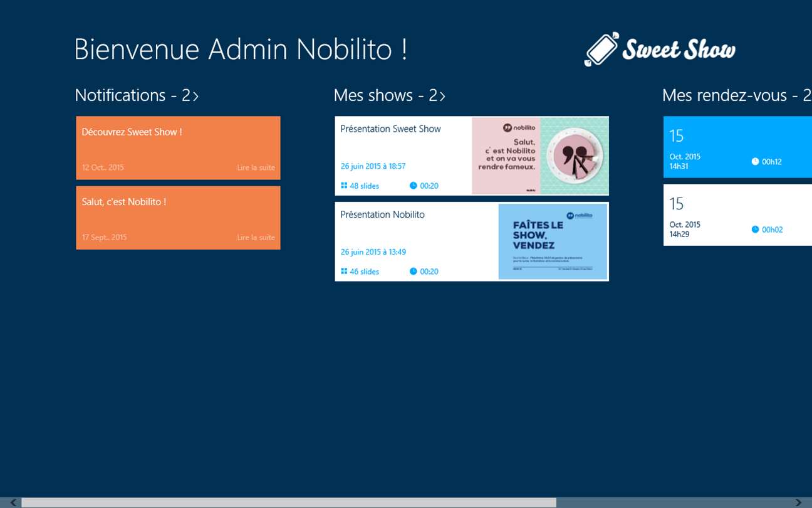
Task: Click the horizontal scrollbar thumb
Action: click(289, 502)
